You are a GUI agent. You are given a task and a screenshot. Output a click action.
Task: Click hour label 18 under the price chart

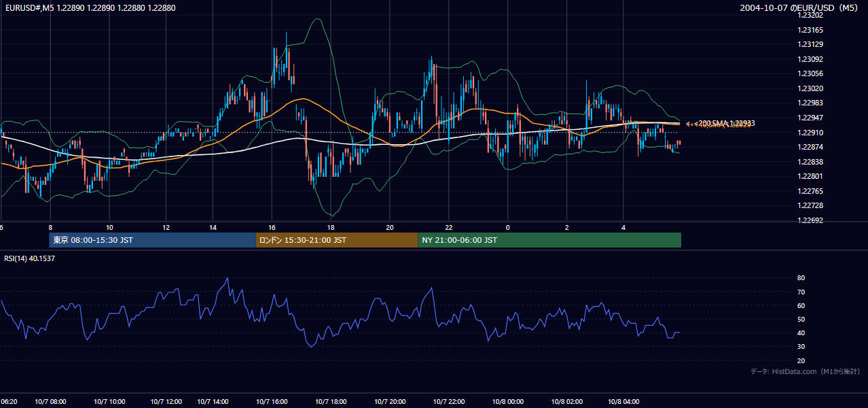[x=331, y=227]
